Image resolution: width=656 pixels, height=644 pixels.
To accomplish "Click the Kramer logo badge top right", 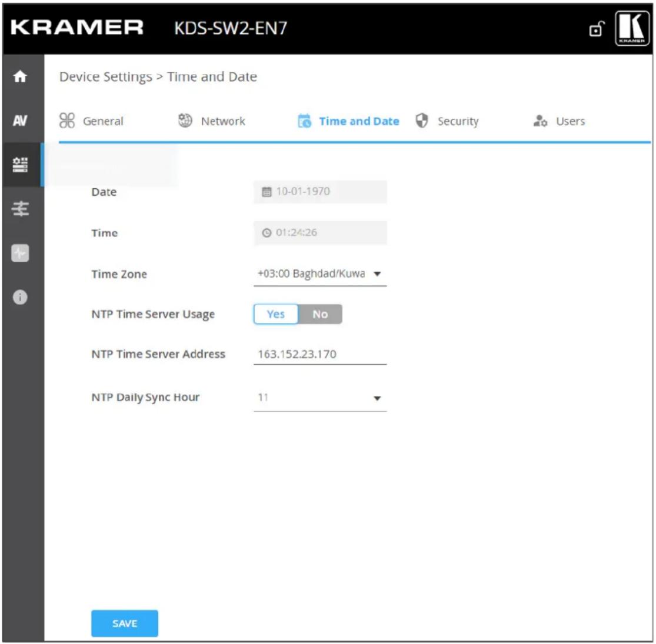I will pos(632,28).
